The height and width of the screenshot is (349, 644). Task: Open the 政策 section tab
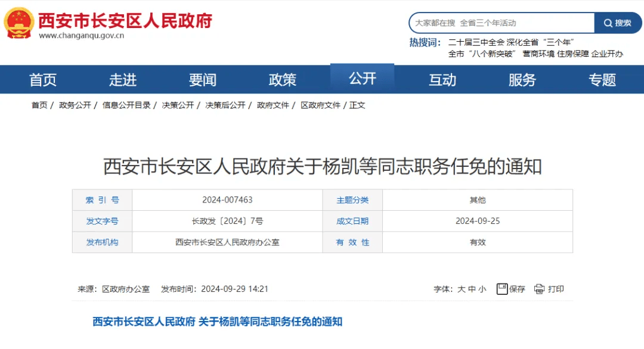(x=282, y=79)
